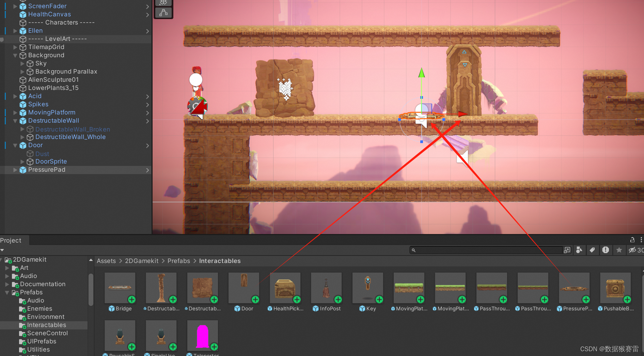Select the PressureP... prefab thumbnail

pyautogui.click(x=574, y=288)
